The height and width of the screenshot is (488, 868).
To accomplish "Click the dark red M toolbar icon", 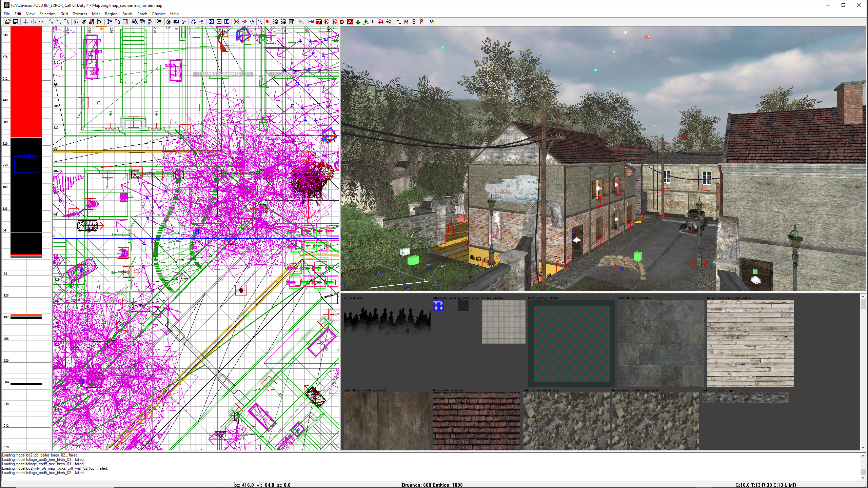I will point(406,22).
